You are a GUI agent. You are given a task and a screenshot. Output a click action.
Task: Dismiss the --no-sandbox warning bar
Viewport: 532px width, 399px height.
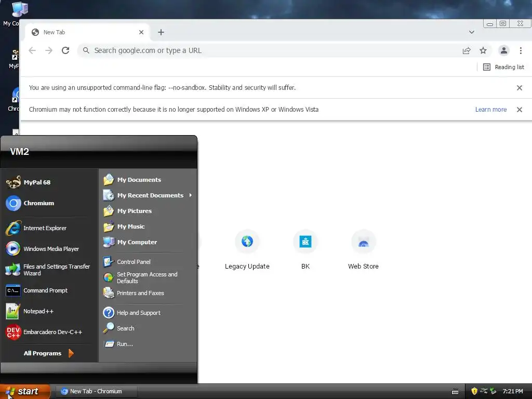point(519,88)
